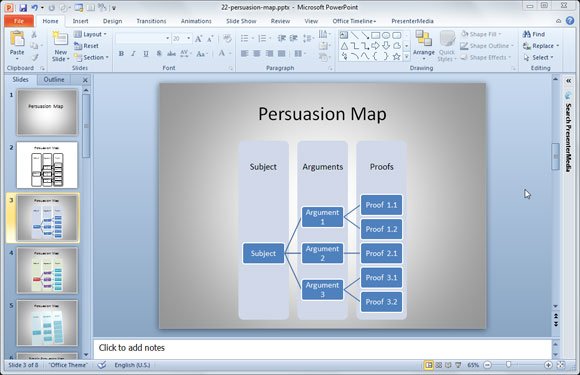Click the Previous Slide button on scrollbar
The image size is (580, 375).
click(556, 316)
